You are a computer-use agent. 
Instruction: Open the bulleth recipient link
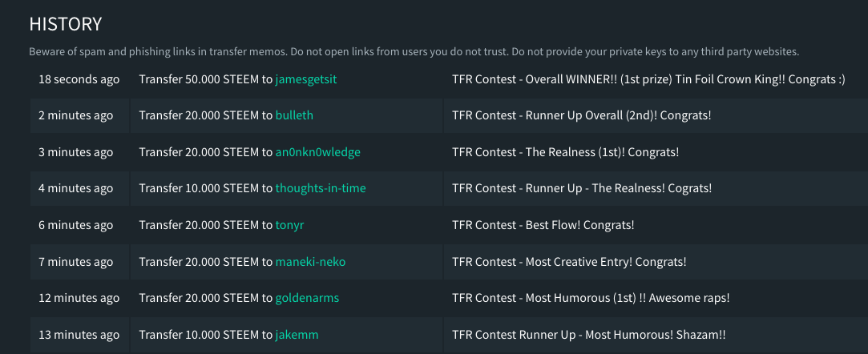coord(294,115)
